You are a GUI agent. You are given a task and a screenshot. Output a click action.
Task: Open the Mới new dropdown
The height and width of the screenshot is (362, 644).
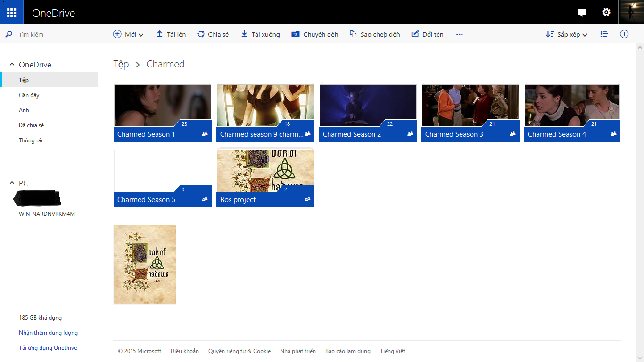click(x=128, y=34)
